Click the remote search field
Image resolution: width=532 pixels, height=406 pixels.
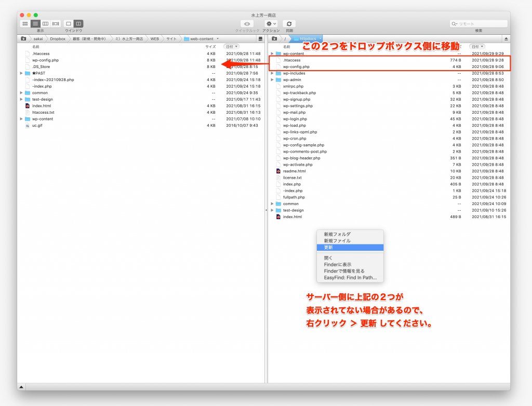(x=481, y=24)
